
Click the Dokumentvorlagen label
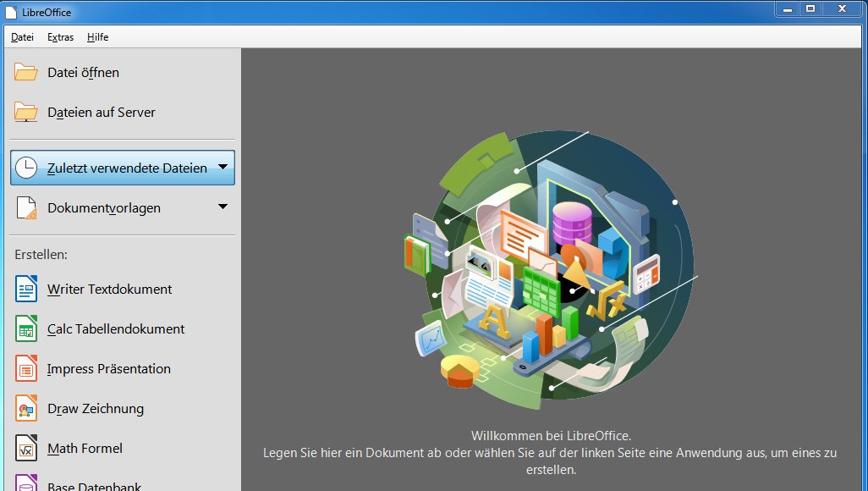pos(104,208)
